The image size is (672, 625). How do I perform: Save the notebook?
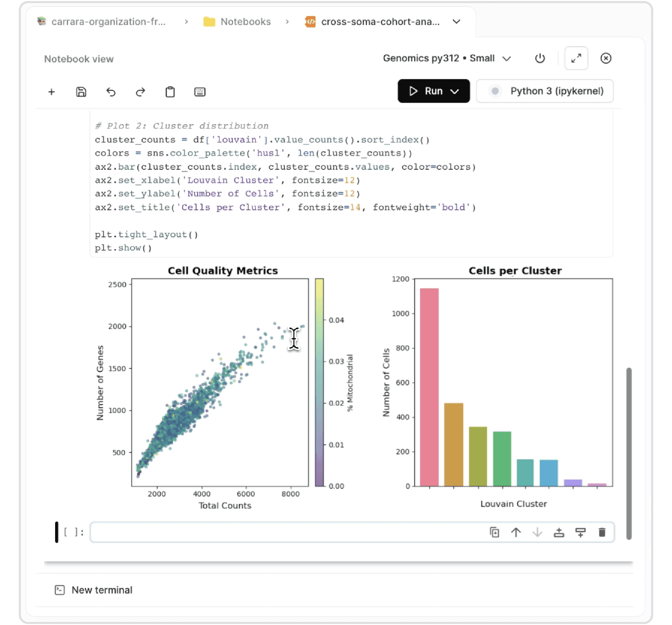click(x=81, y=92)
